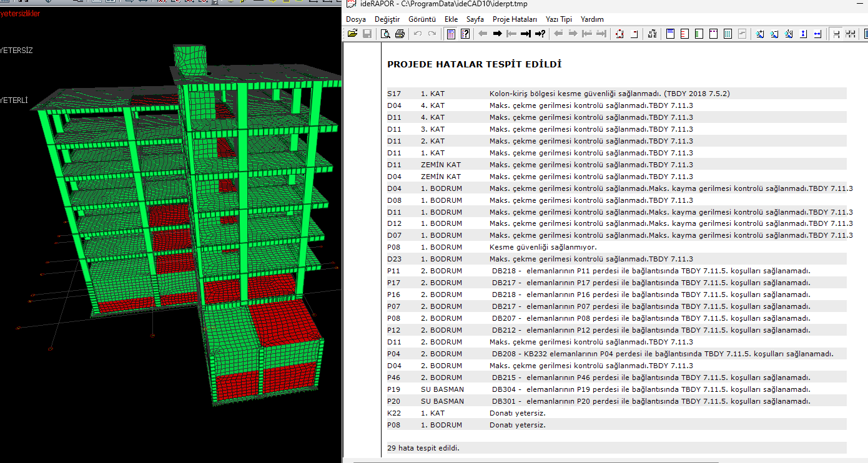Image resolution: width=868 pixels, height=463 pixels.
Task: Select the P08 Kesme güvenliği sağlanmıyor row
Action: pyautogui.click(x=616, y=247)
